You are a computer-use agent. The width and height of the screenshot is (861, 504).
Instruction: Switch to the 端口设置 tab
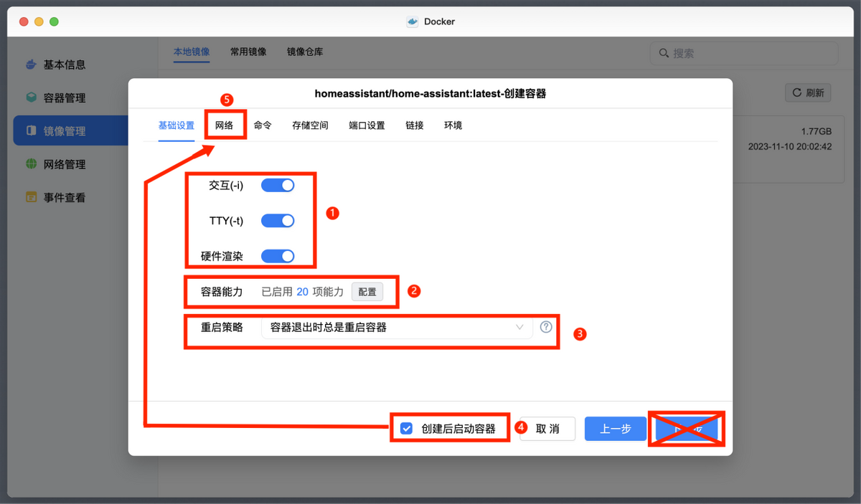click(367, 125)
